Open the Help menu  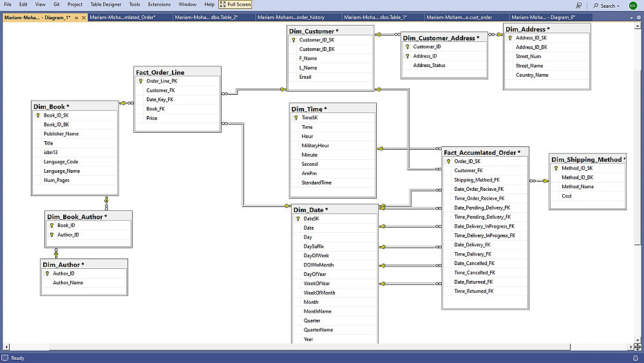pyautogui.click(x=209, y=5)
